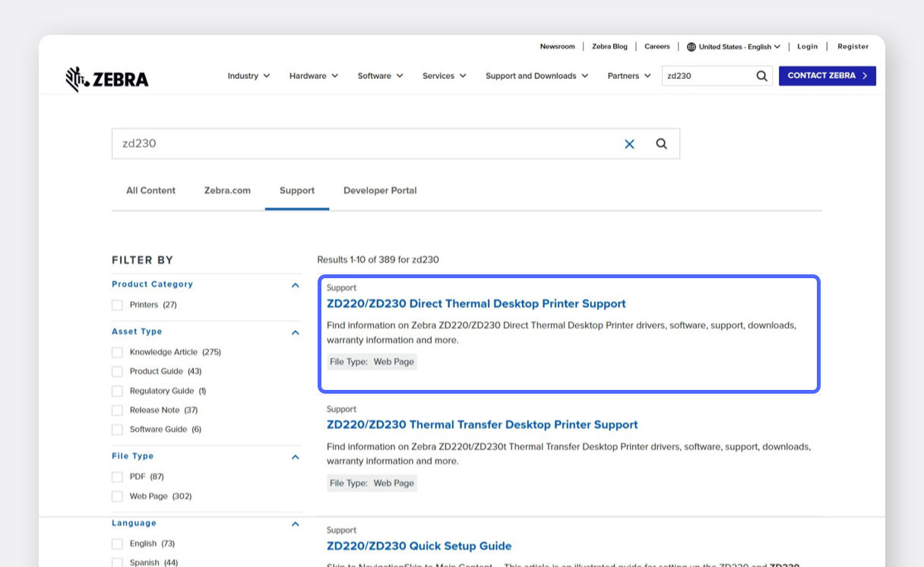Tick the PDF file type checkbox
Viewport: 924px width, 567px height.
pyautogui.click(x=117, y=477)
